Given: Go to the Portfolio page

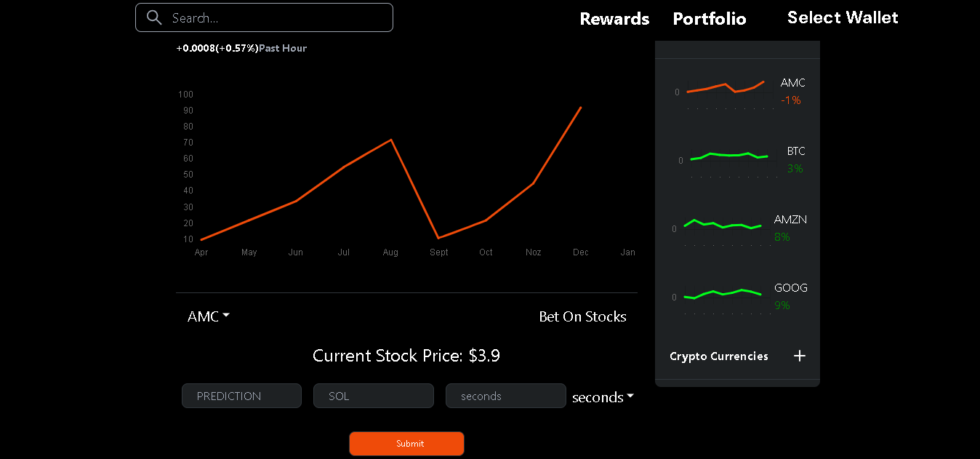Looking at the screenshot, I should [x=710, y=19].
